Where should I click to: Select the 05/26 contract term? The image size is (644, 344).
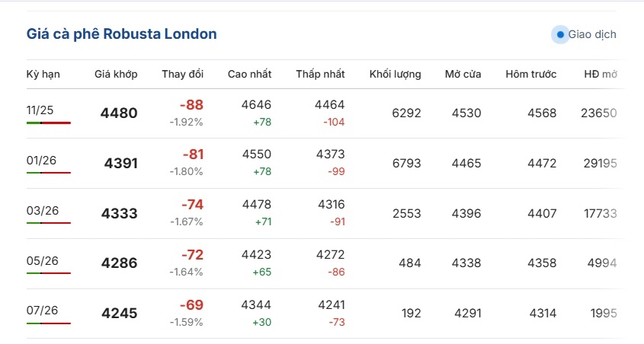coord(41,261)
